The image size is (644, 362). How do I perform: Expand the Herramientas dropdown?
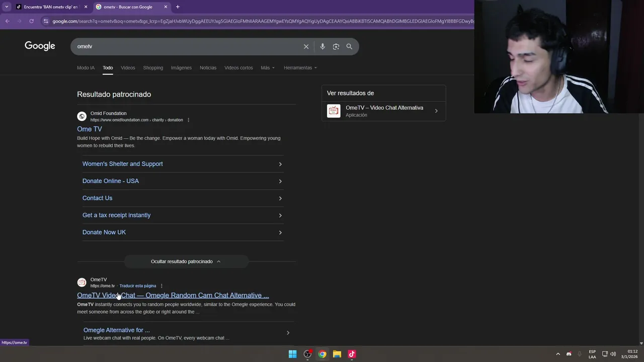click(x=300, y=68)
